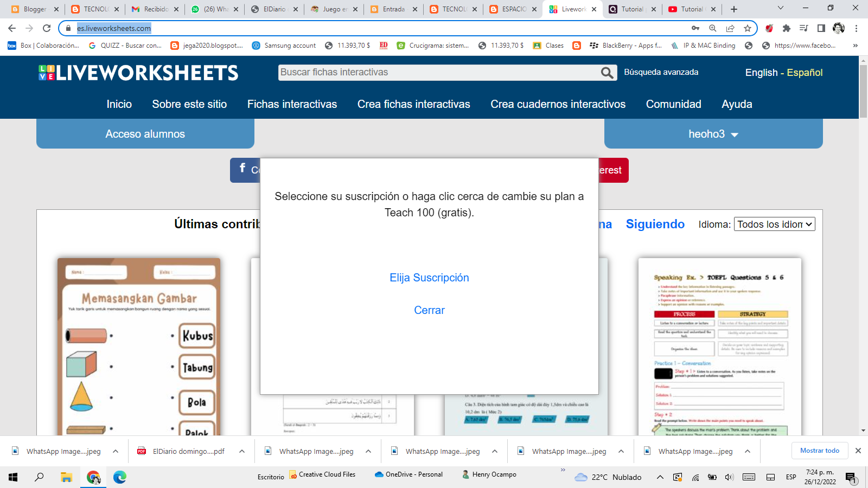Go back to the previous page
The image size is (868, 488).
(12, 28)
